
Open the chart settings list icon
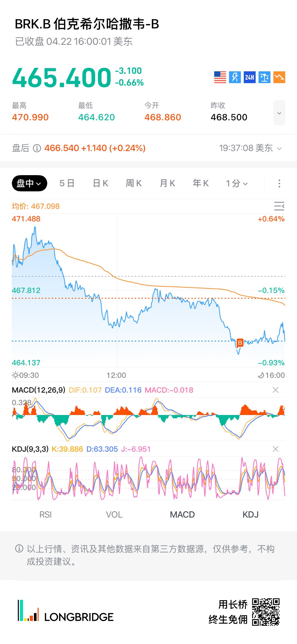click(279, 206)
